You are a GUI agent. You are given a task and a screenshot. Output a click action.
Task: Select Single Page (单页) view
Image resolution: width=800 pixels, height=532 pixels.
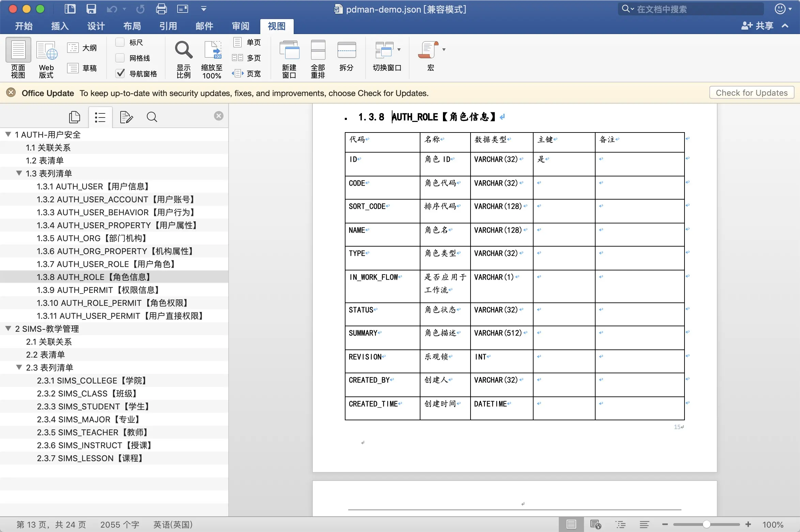[x=247, y=42]
